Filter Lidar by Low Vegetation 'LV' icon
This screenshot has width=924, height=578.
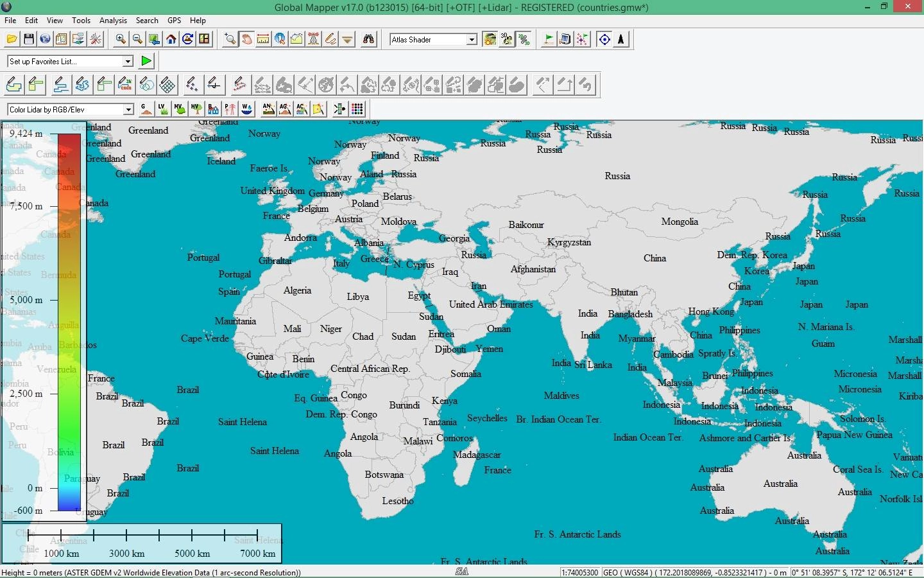coord(163,109)
